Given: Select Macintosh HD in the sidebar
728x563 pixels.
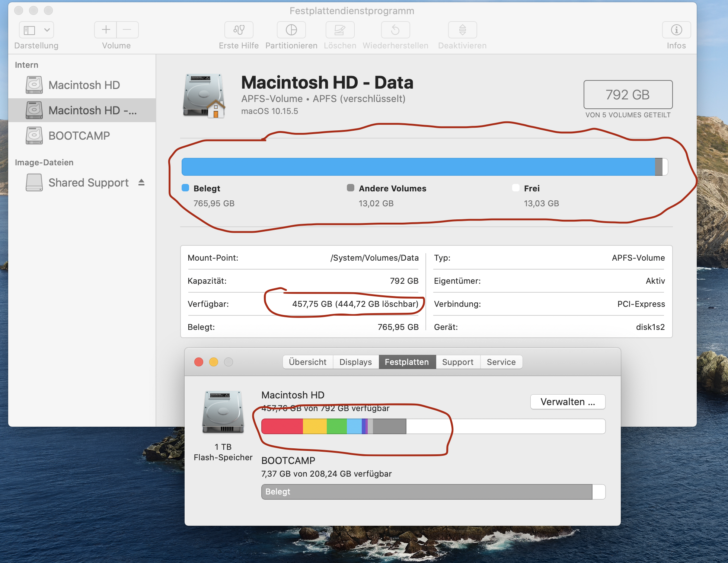Looking at the screenshot, I should pos(84,85).
